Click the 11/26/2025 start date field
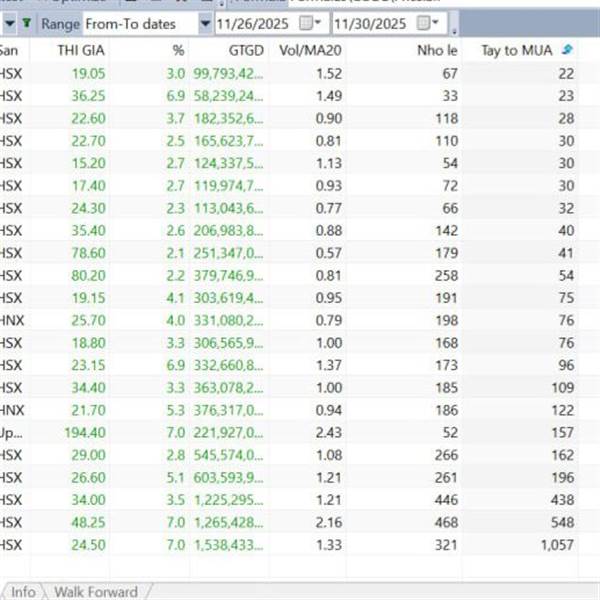 pos(253,24)
